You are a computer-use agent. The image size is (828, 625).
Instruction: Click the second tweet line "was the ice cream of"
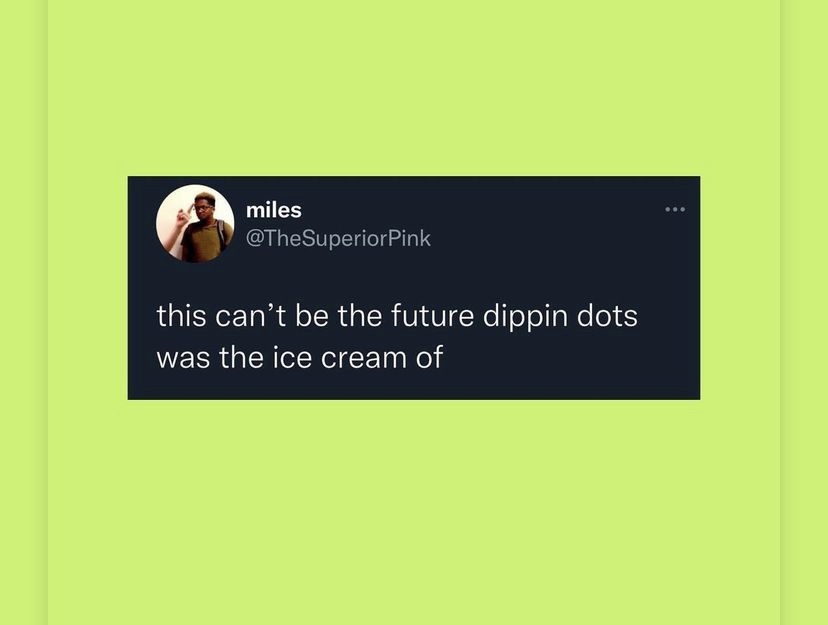click(x=299, y=357)
